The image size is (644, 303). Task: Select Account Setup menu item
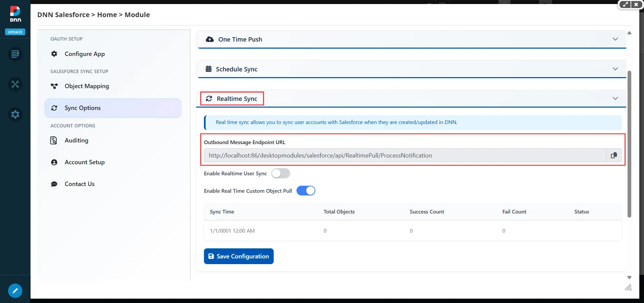pyautogui.click(x=113, y=162)
